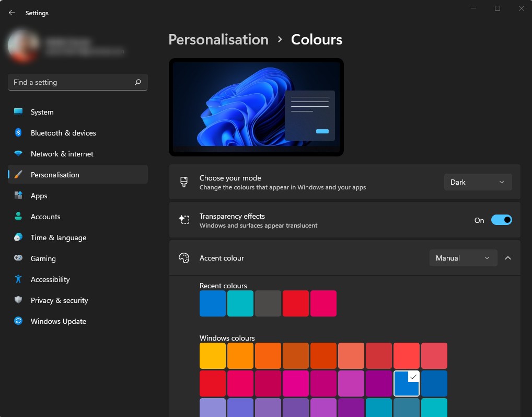Open the Manual accent colour dropdown

(x=463, y=258)
